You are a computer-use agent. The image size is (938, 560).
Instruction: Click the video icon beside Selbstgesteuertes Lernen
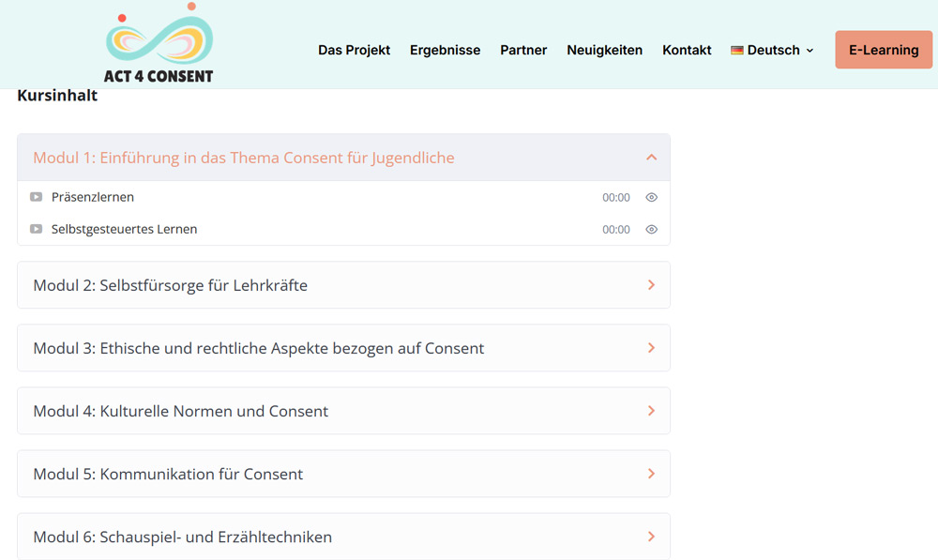pyautogui.click(x=37, y=229)
